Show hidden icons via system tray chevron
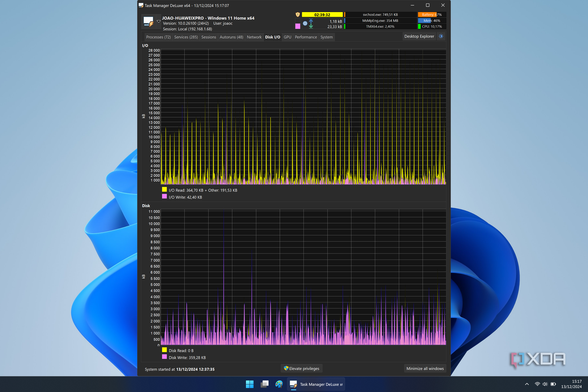 coord(527,384)
